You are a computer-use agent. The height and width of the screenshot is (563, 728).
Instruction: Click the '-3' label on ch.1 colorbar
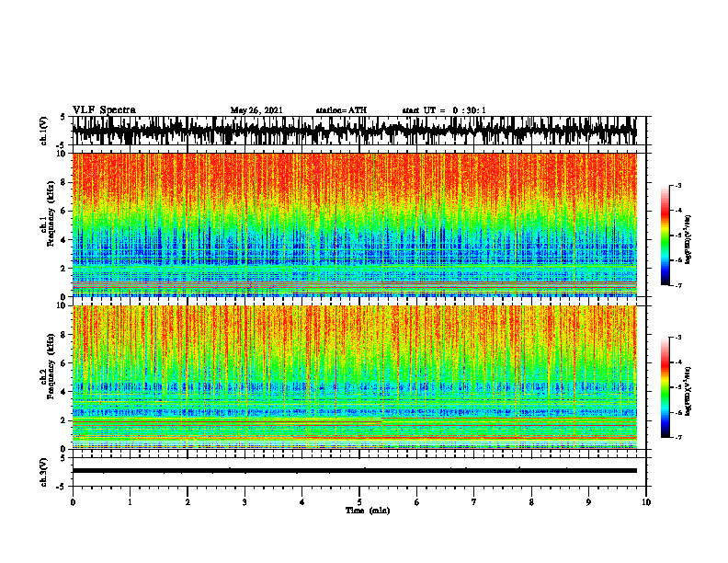tap(678, 185)
